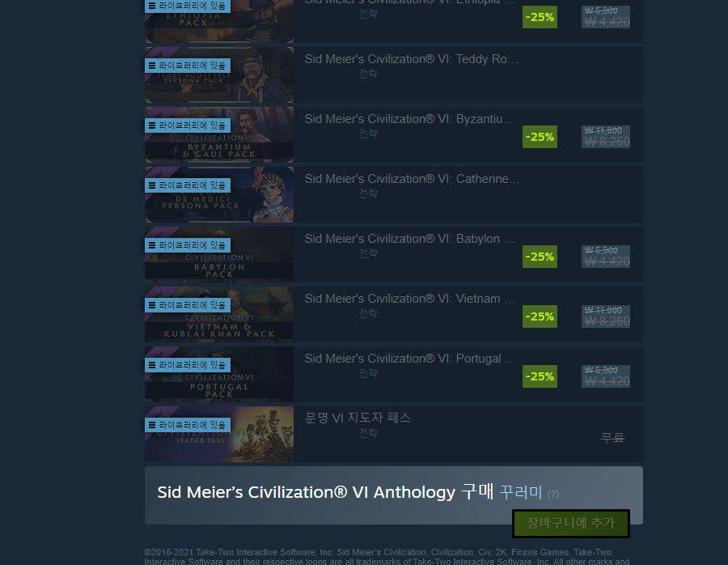Screen dimensions: 728x565
Task: Click library badge on Babylon Pack thumbnail
Action: pyautogui.click(x=188, y=245)
